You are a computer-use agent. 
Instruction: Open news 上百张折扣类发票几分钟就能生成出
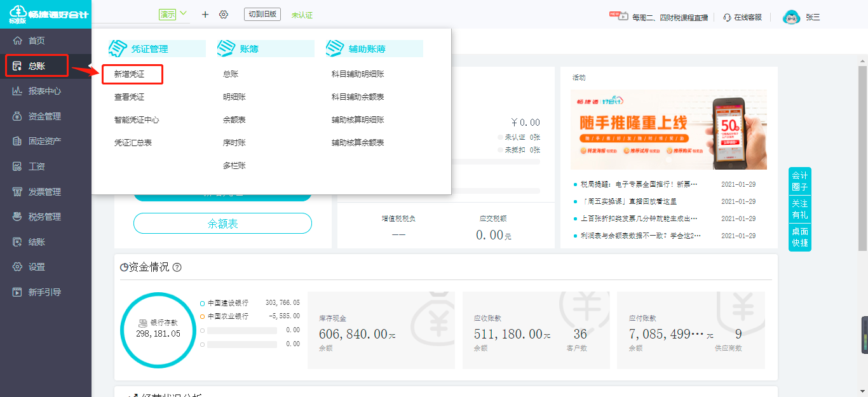(x=639, y=219)
